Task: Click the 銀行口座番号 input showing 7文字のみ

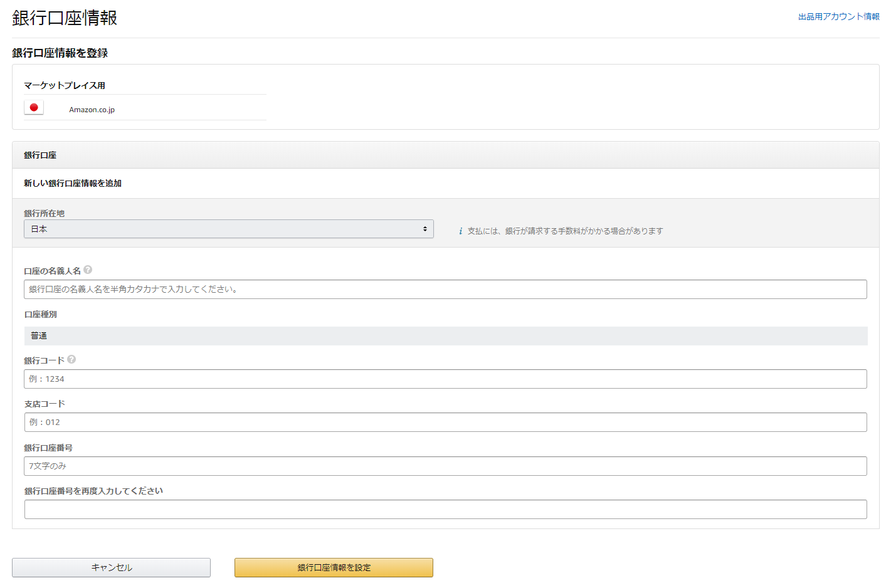Action: pos(445,466)
